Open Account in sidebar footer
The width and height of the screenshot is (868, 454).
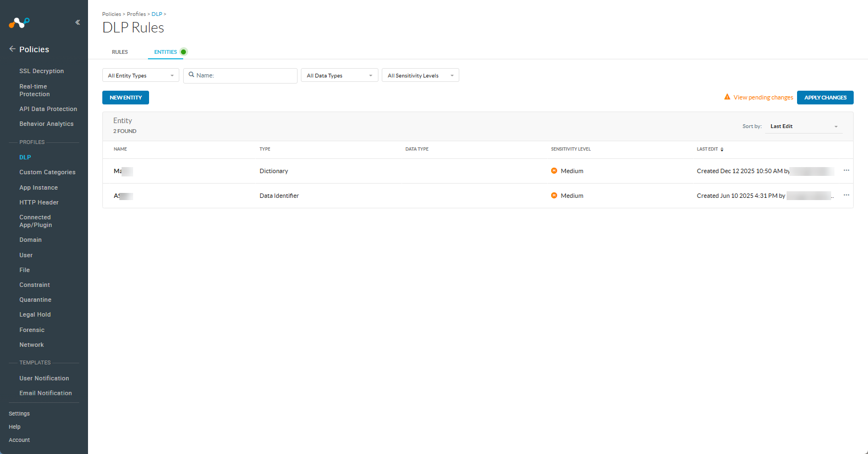pyautogui.click(x=19, y=440)
